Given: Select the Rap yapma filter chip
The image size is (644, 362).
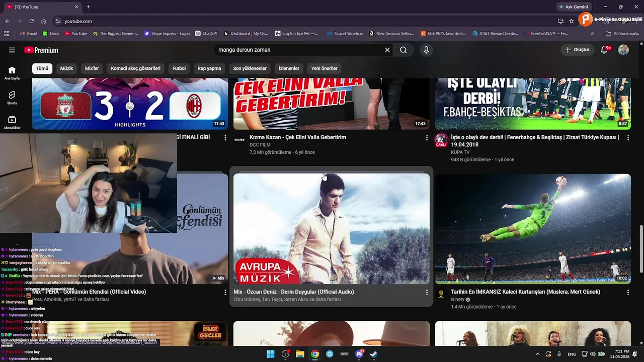Looking at the screenshot, I should pyautogui.click(x=209, y=68).
